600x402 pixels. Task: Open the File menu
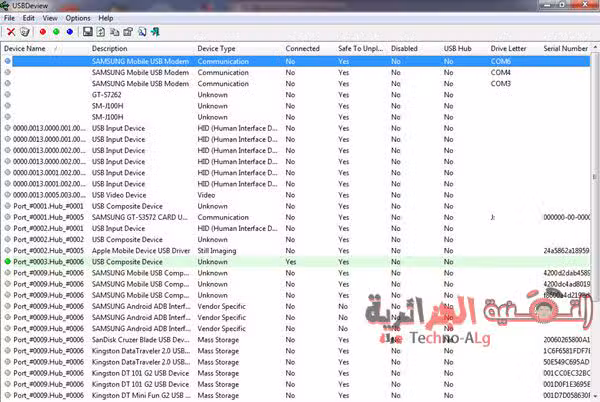9,18
